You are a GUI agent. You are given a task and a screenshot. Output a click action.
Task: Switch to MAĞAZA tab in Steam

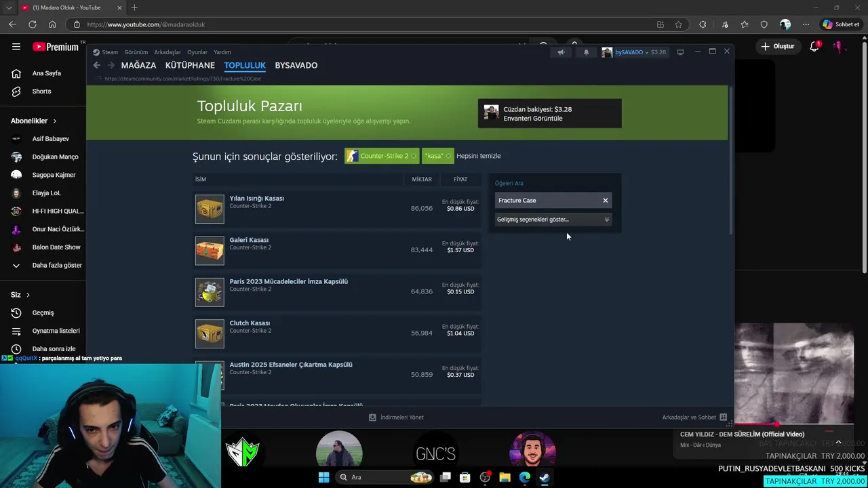pos(138,65)
